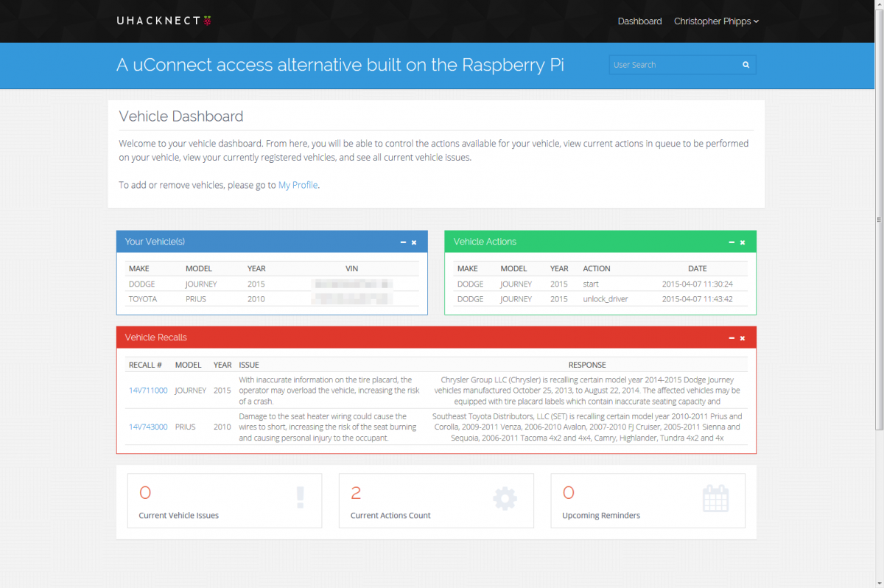Click the ISSUE column header
Screen dimensions: 884x588
[249, 365]
